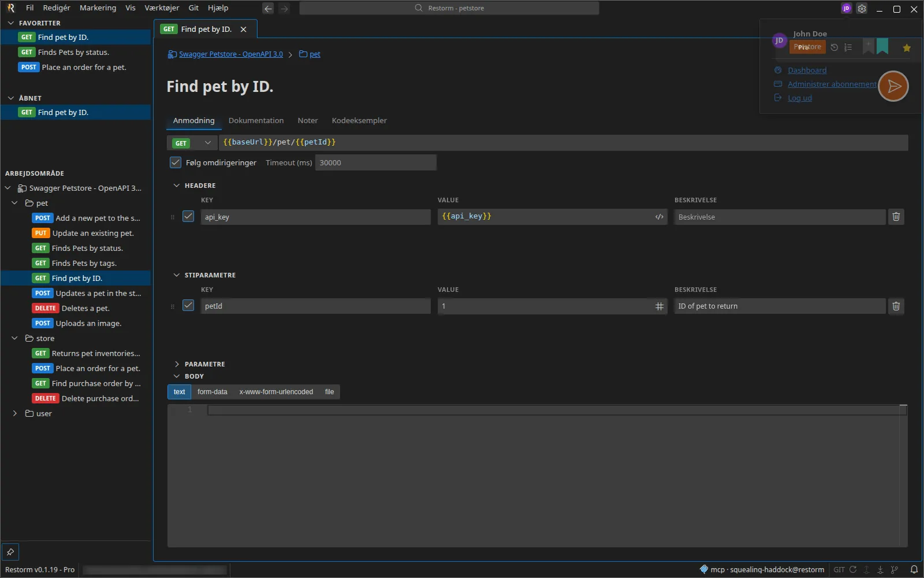Click Git refresh icon in status bar
The height and width of the screenshot is (578, 924).
853,569
